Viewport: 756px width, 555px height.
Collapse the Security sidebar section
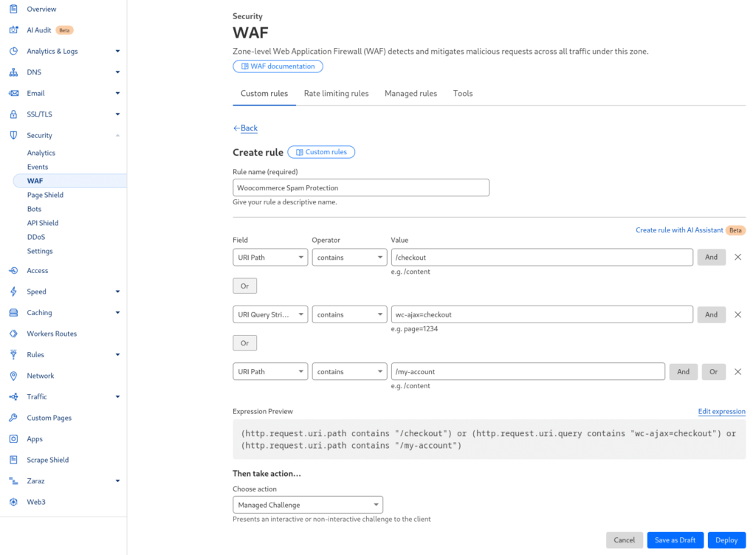pos(117,136)
